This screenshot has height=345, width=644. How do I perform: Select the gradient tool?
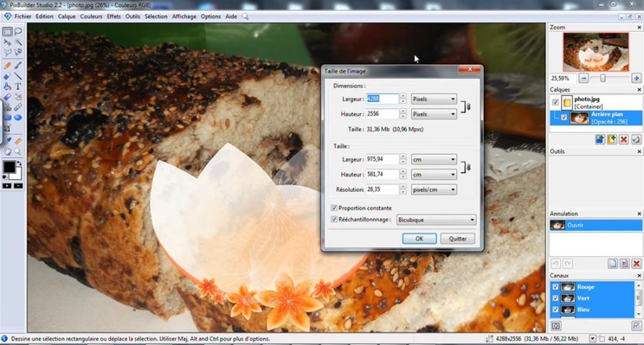7,97
